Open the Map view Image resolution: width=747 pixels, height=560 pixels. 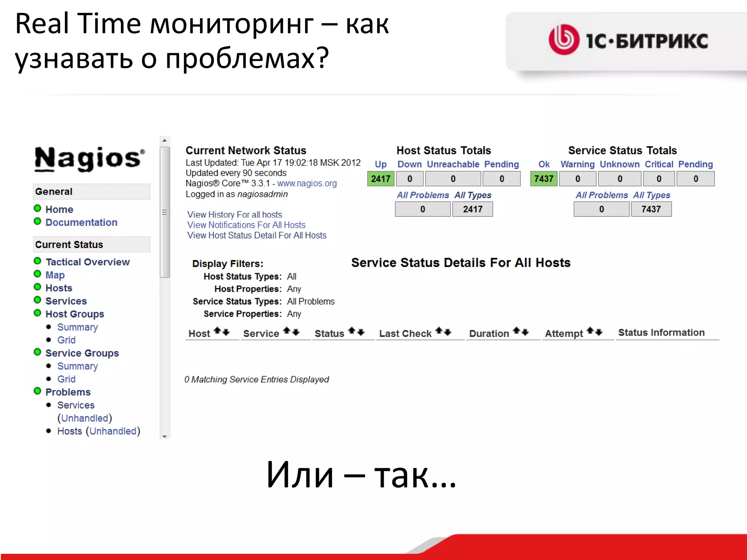[55, 275]
